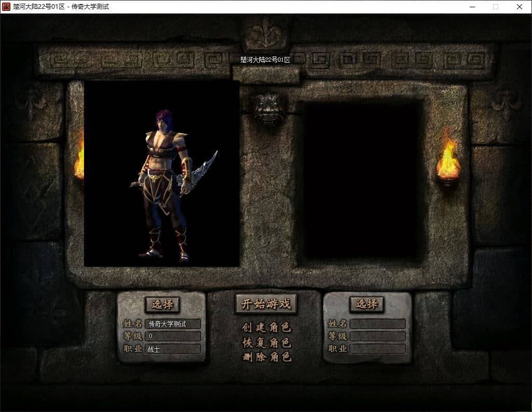Minimize the game window
The width and height of the screenshot is (532, 412).
pos(472,7)
